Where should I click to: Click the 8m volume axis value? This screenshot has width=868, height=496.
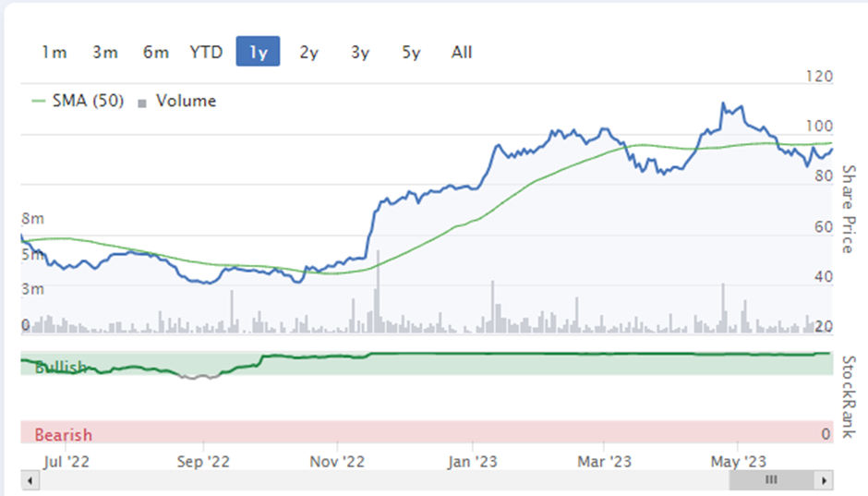click(x=32, y=219)
